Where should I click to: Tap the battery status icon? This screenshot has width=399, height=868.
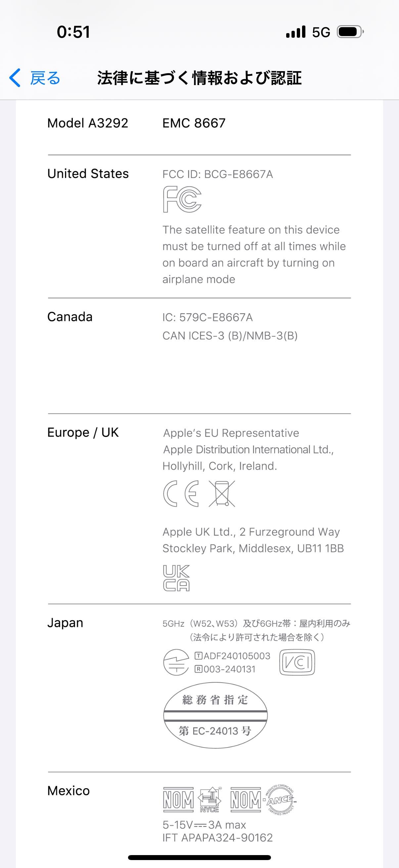[x=350, y=32]
